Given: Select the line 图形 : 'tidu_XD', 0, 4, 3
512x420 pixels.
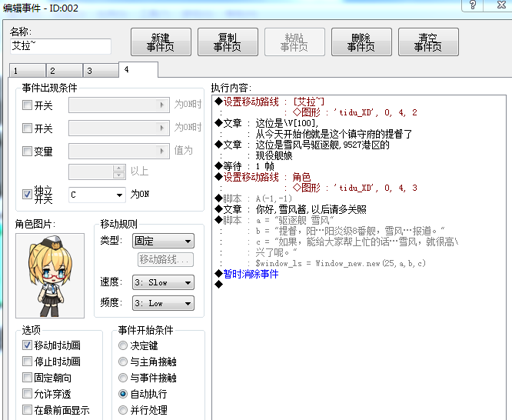Looking at the screenshot, I should pos(355,188).
